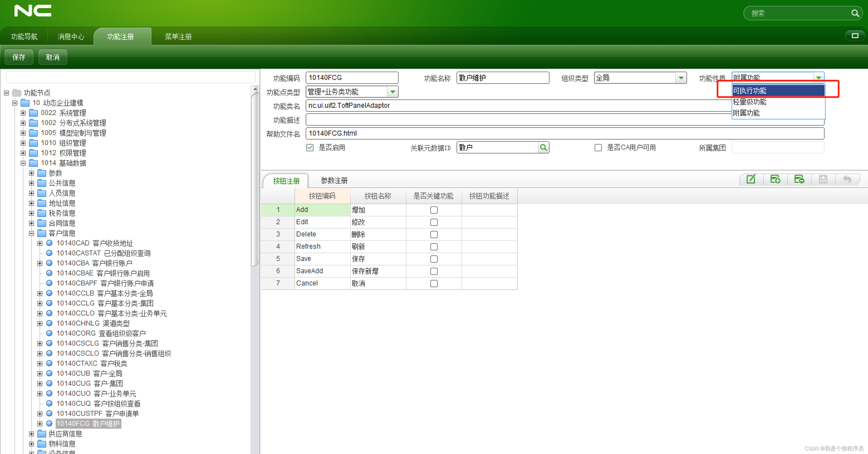Check 是否关键功能 for the Add row
The height and width of the screenshot is (454, 868).
434,210
